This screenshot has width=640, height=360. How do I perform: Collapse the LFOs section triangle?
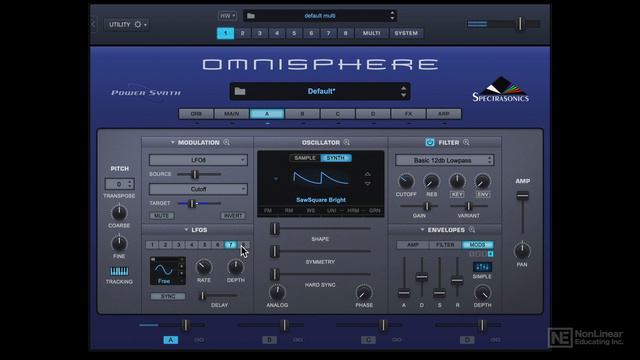(x=186, y=230)
